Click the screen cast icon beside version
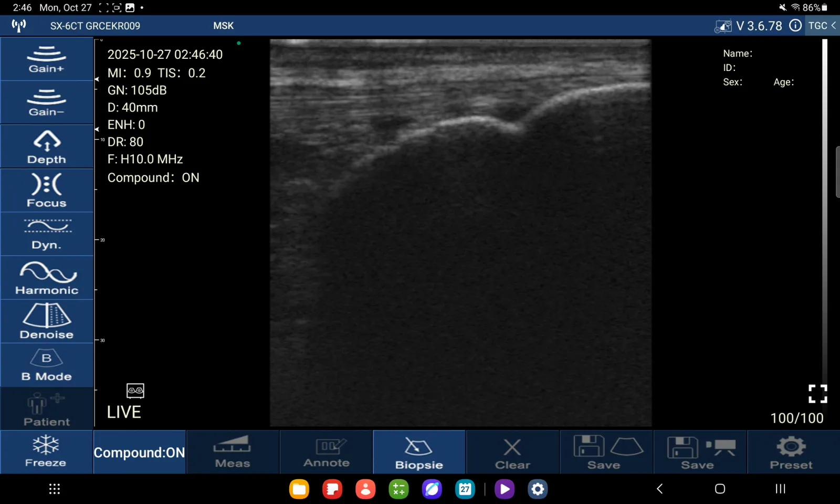The height and width of the screenshot is (504, 840). (723, 26)
